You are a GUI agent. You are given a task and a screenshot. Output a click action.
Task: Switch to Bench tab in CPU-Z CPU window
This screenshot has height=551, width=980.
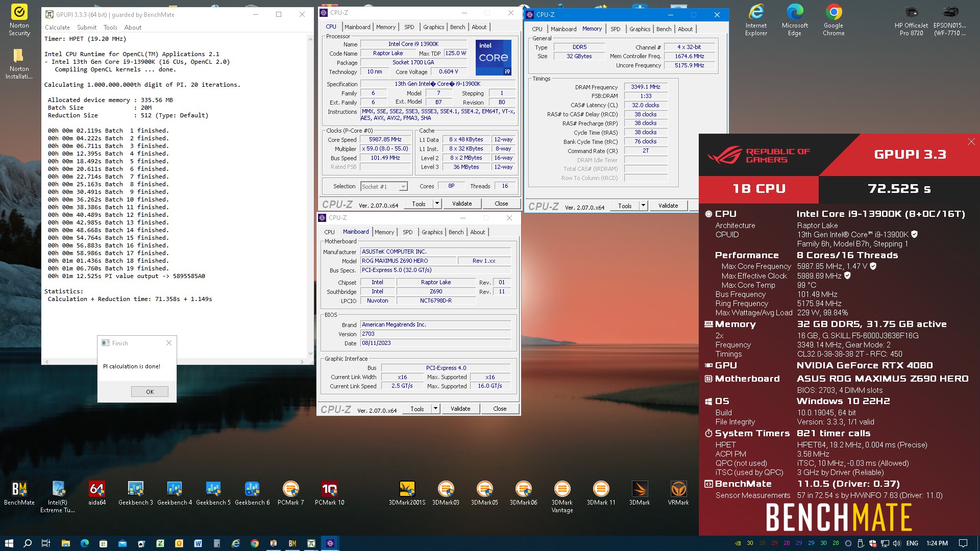[458, 27]
